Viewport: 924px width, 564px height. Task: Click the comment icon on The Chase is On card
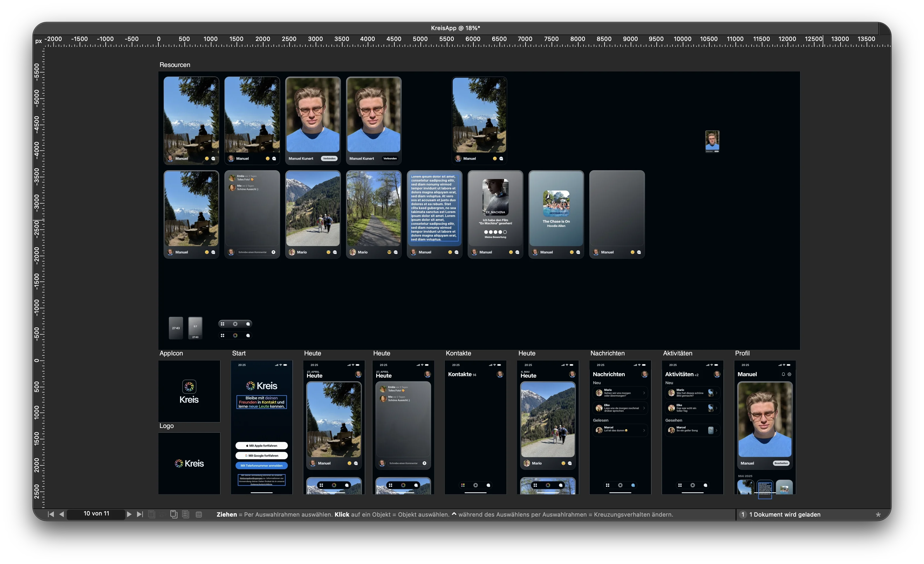point(578,252)
